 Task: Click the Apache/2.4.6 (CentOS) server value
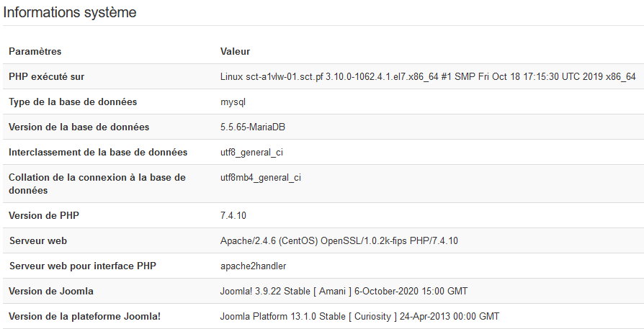pos(339,240)
